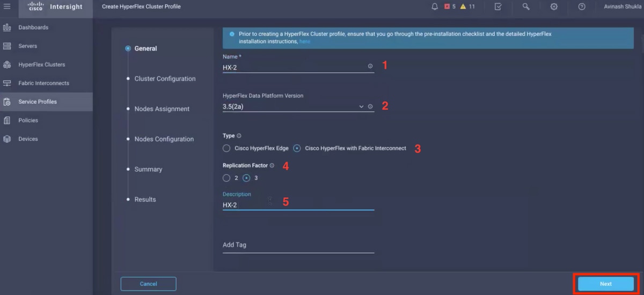Go to HyperFlex Clusters in the sidebar
644x295 pixels.
click(42, 64)
